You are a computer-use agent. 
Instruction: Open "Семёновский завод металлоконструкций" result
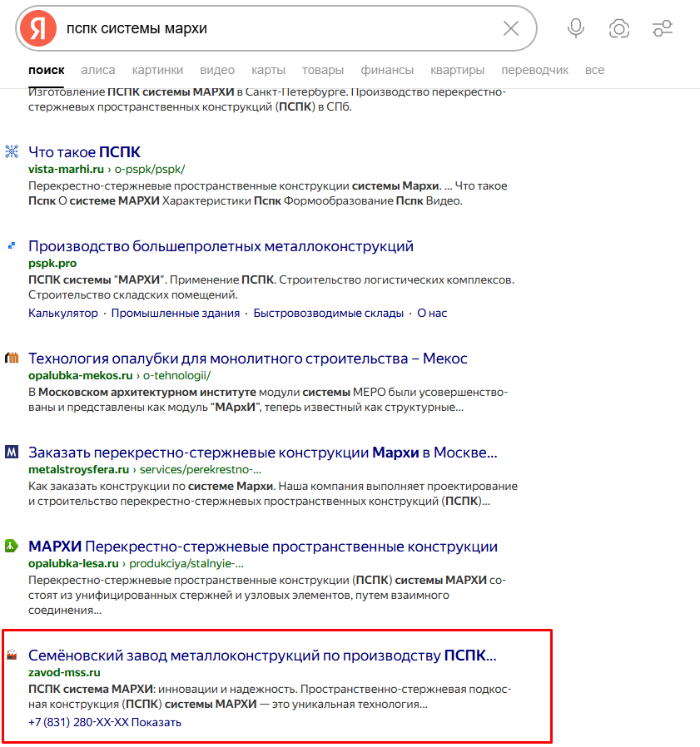(262, 655)
